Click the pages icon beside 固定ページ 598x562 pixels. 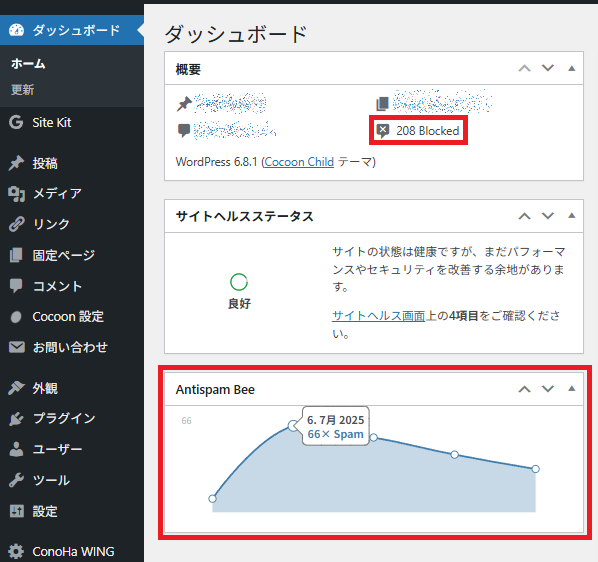pyautogui.click(x=16, y=255)
